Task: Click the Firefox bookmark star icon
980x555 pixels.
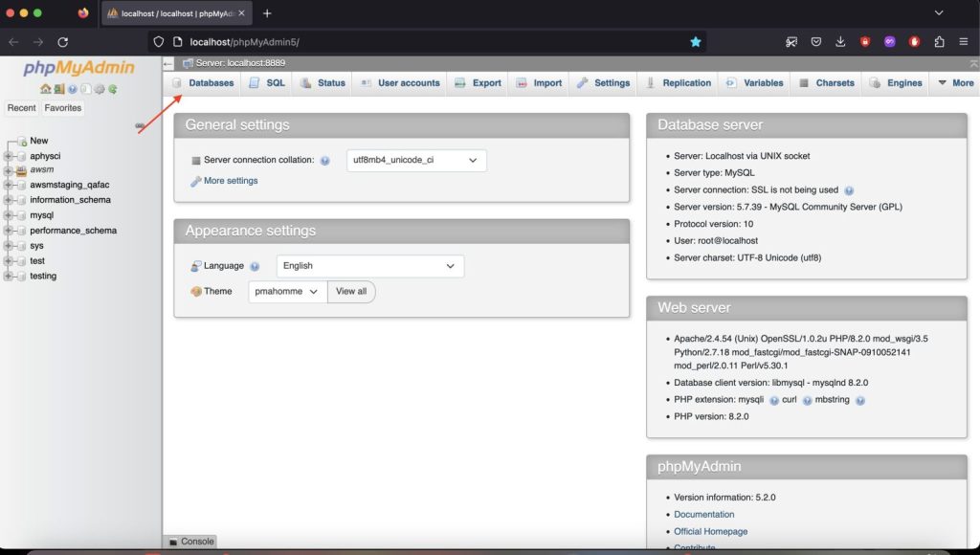Action: coord(696,42)
